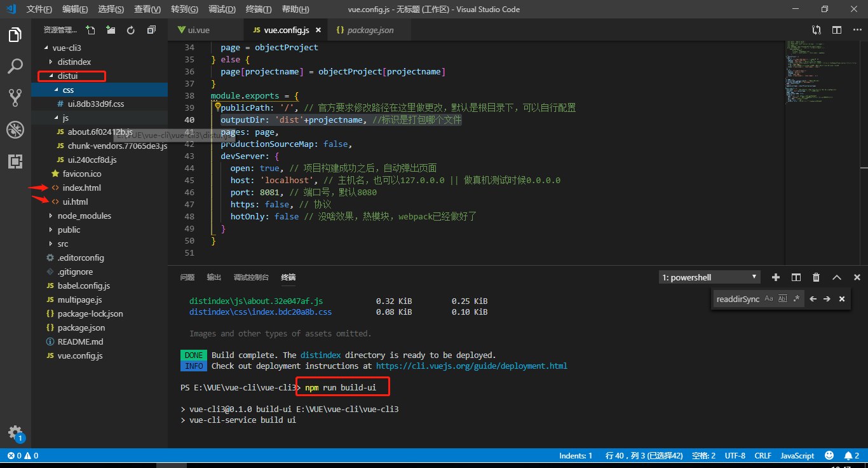Click the open changes icon in editor toolbar
The height and width of the screenshot is (468, 868).
coord(817,30)
